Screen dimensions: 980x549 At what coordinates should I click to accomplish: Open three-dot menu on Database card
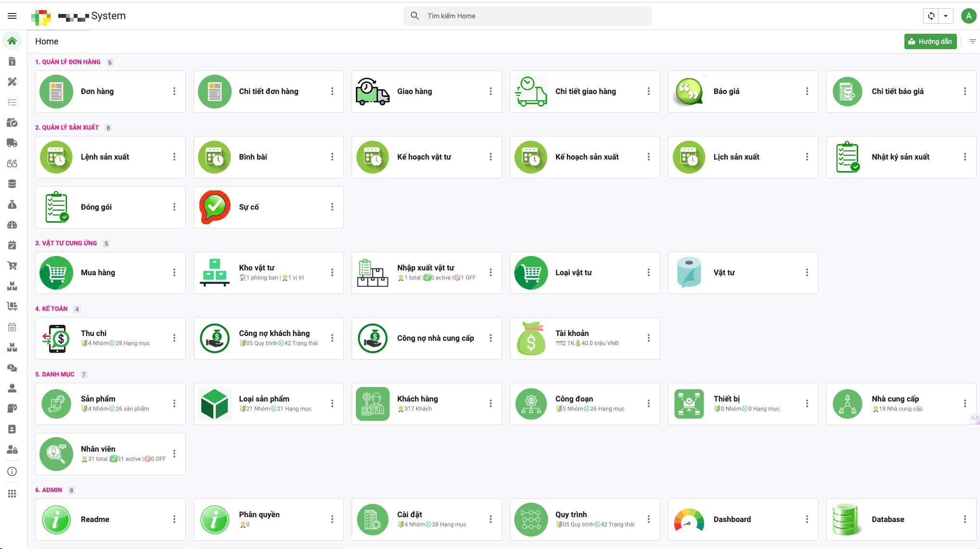pyautogui.click(x=965, y=520)
